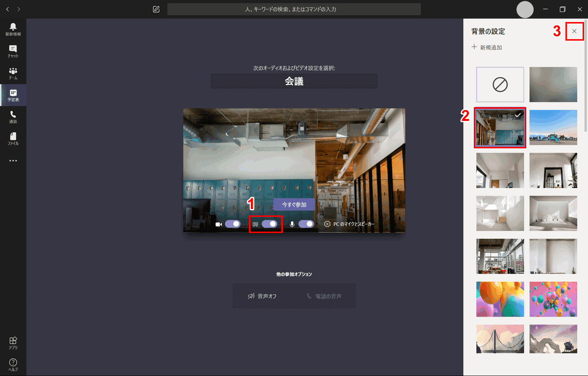This screenshot has width=588, height=376.
Task: Open the more apps ellipsis in sidebar
Action: [x=13, y=161]
